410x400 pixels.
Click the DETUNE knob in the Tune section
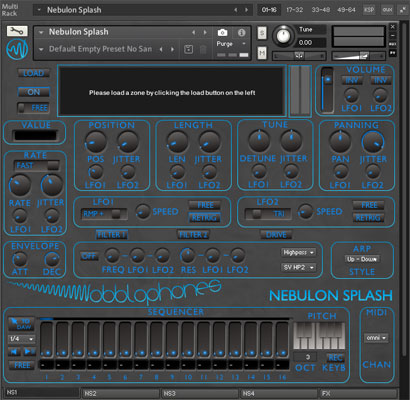(259, 141)
